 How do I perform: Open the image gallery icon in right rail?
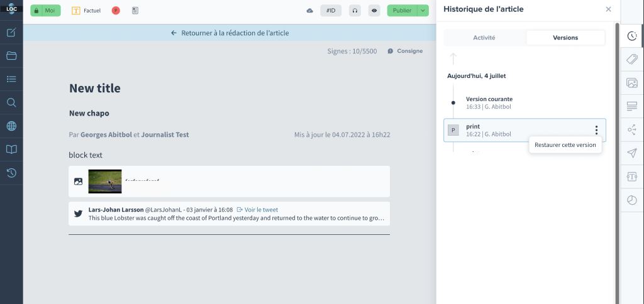pyautogui.click(x=631, y=83)
